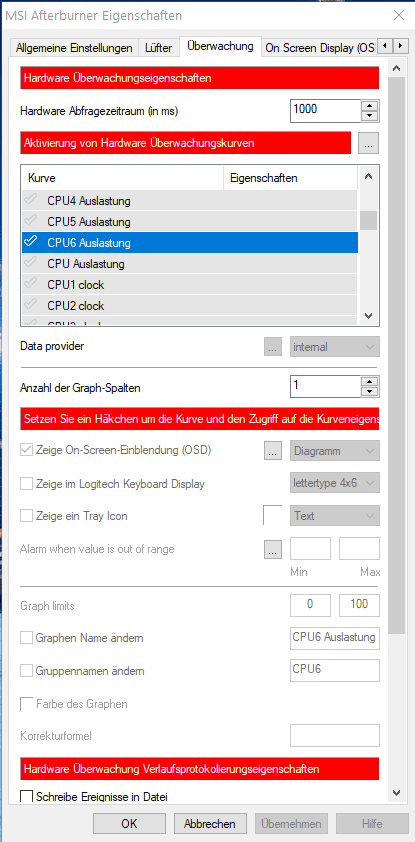Toggle the checkmark beside CPU2 clock
The height and width of the screenshot is (842, 415).
(31, 305)
